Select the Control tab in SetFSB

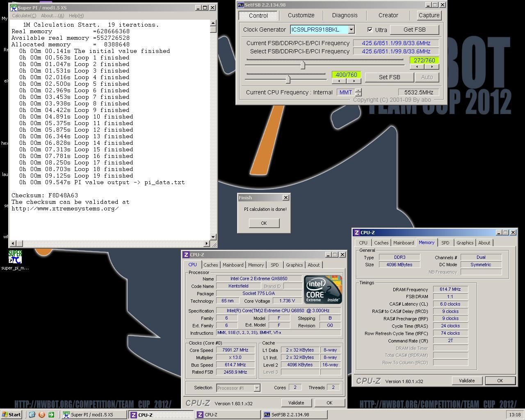click(x=258, y=15)
